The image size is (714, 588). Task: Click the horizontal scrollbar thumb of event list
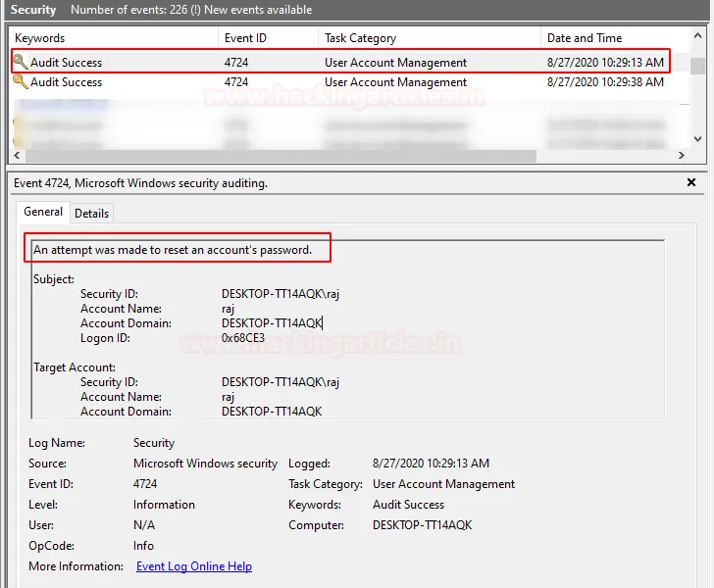pos(280,156)
